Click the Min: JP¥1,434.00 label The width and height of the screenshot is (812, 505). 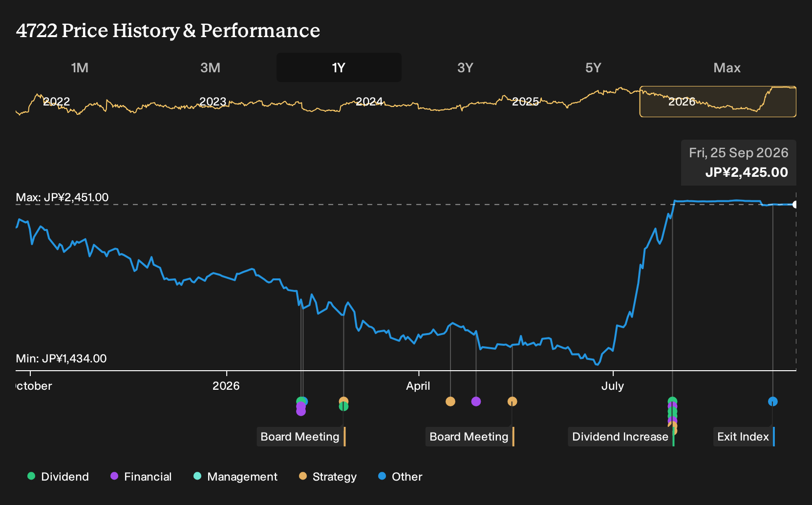pyautogui.click(x=61, y=358)
